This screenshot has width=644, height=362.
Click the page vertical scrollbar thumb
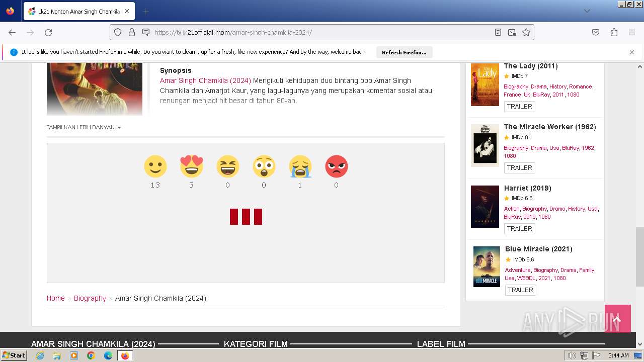point(640,256)
